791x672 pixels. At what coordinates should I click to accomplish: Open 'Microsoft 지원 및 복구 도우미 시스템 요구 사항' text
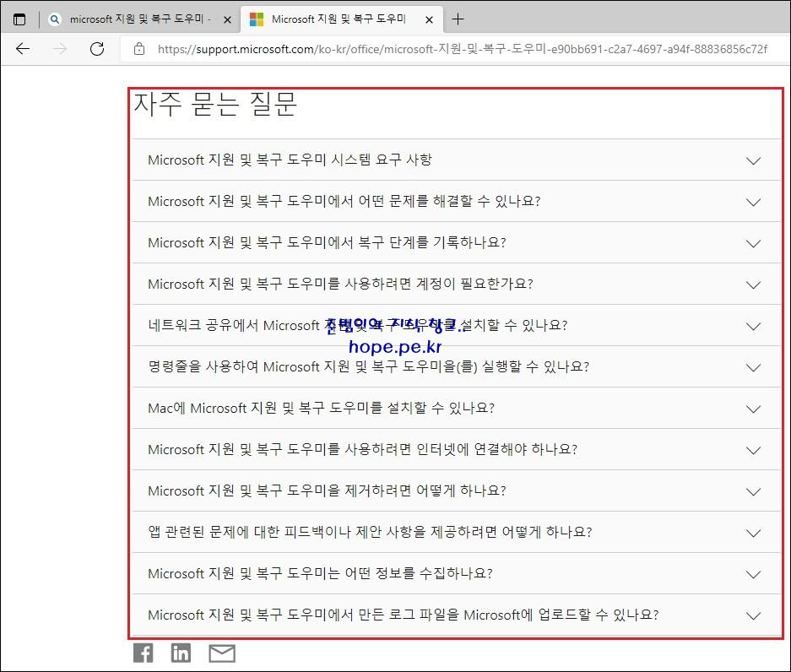(290, 160)
